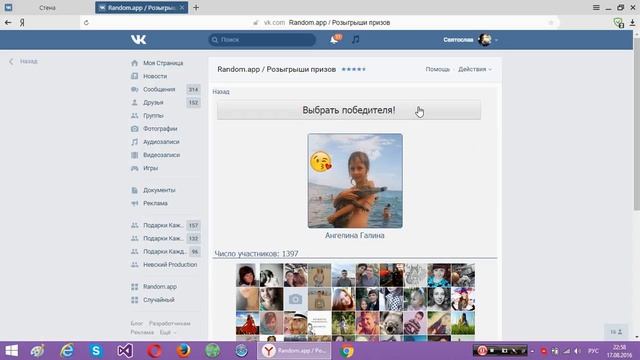Open Firefox from the taskbar

coord(183,351)
